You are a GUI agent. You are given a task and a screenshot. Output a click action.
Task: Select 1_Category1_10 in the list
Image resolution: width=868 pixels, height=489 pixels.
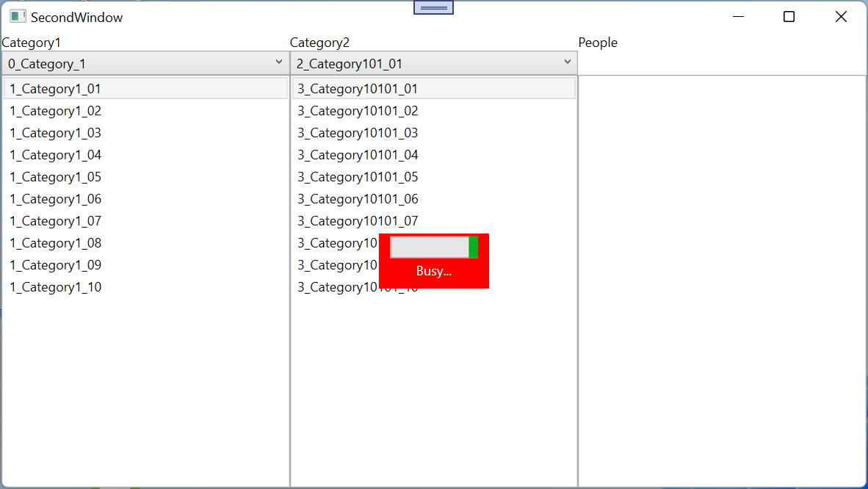(145, 287)
